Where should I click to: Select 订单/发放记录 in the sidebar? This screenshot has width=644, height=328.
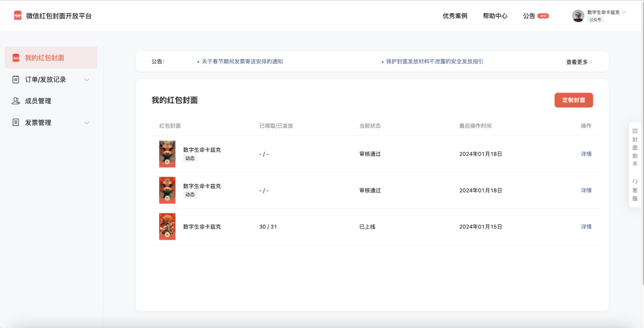tap(51, 79)
